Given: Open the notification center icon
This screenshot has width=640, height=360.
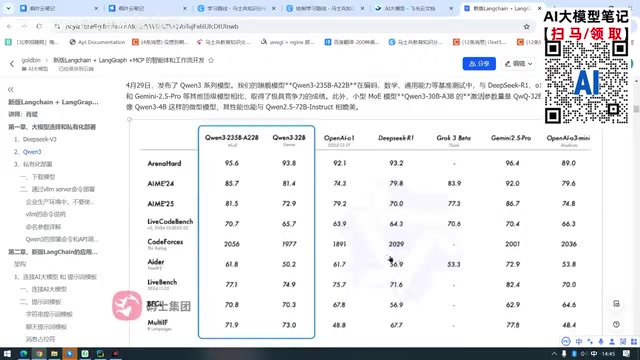Looking at the screenshot, I should point(627,354).
